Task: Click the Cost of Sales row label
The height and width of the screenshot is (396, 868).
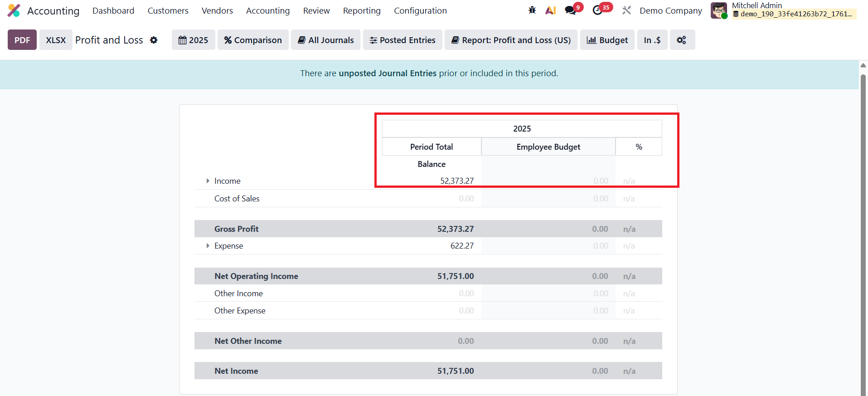Action: (x=237, y=199)
